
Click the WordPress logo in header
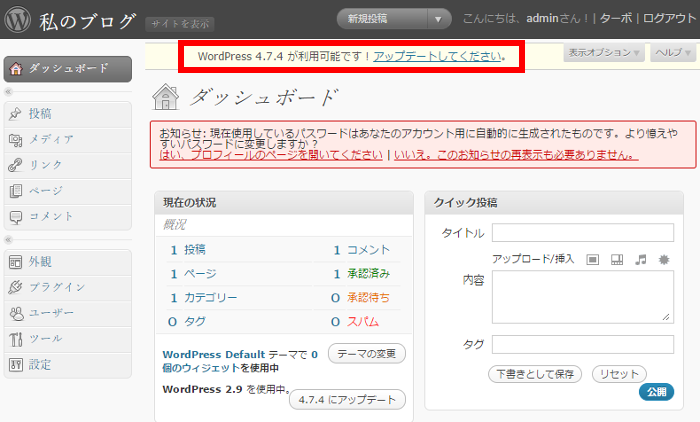pyautogui.click(x=17, y=19)
